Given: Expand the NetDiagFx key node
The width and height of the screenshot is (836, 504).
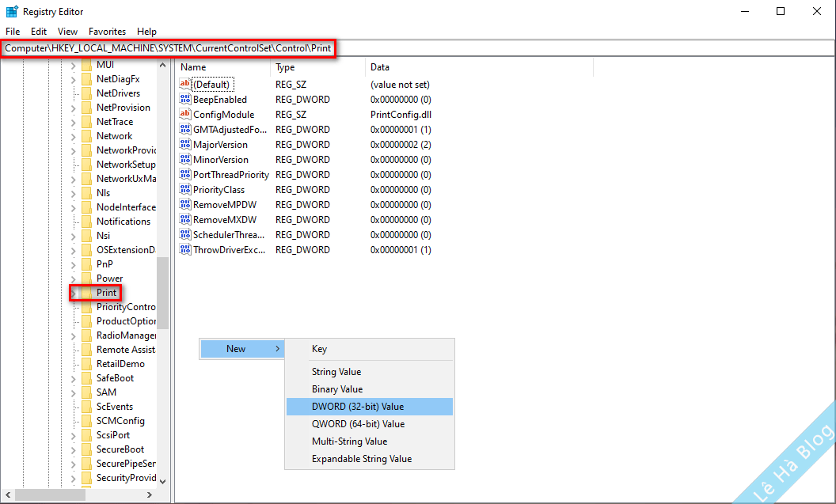Looking at the screenshot, I should click(74, 79).
